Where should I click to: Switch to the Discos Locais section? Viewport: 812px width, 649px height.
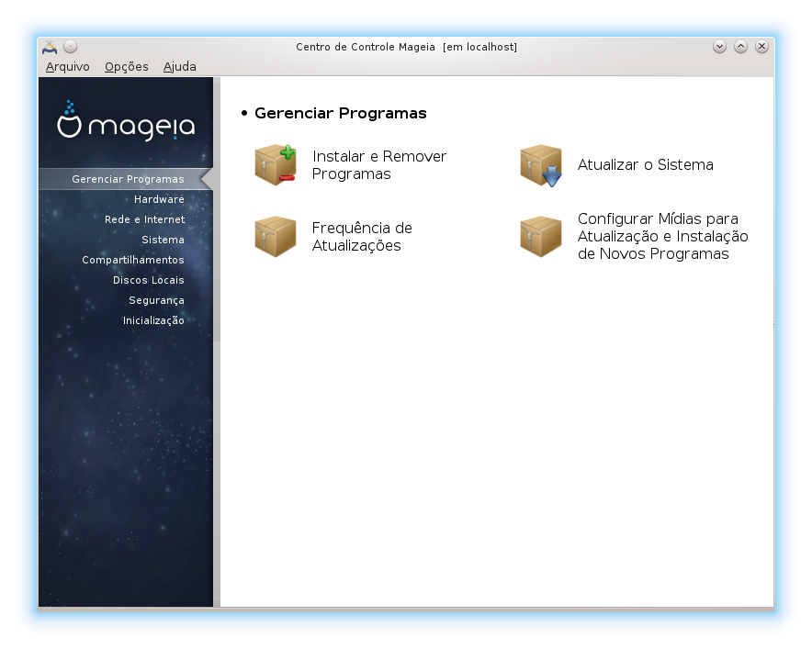point(149,280)
